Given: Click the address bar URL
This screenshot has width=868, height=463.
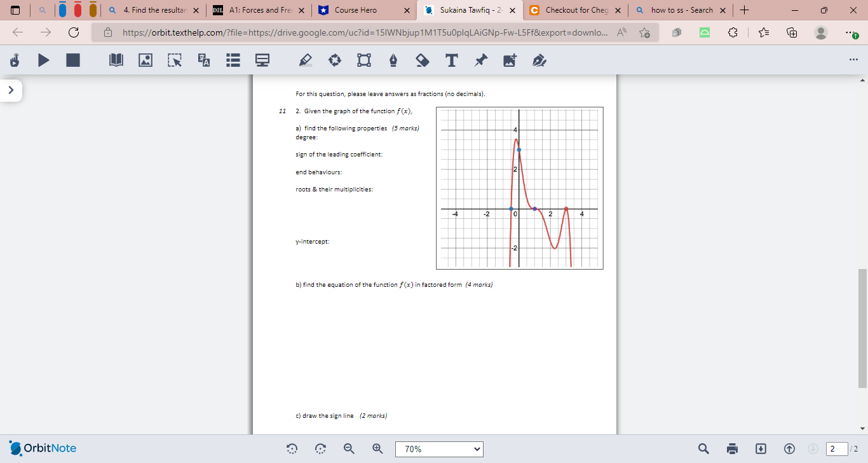Looking at the screenshot, I should (363, 32).
